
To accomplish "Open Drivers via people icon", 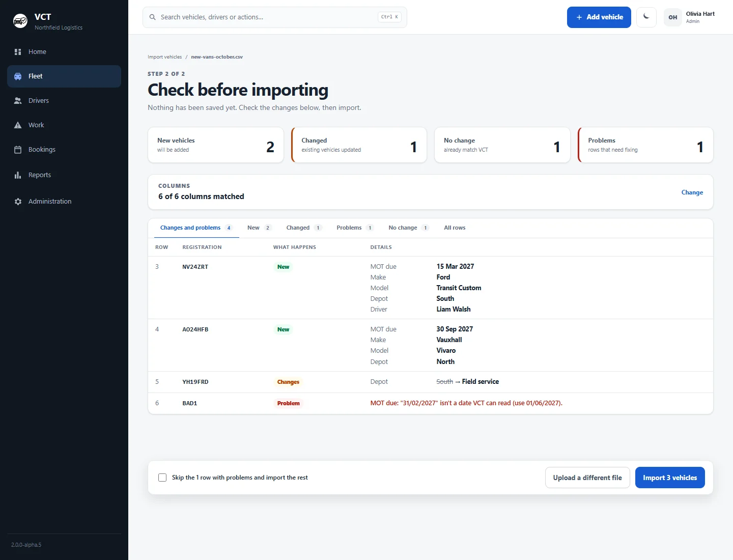I will coord(18,101).
